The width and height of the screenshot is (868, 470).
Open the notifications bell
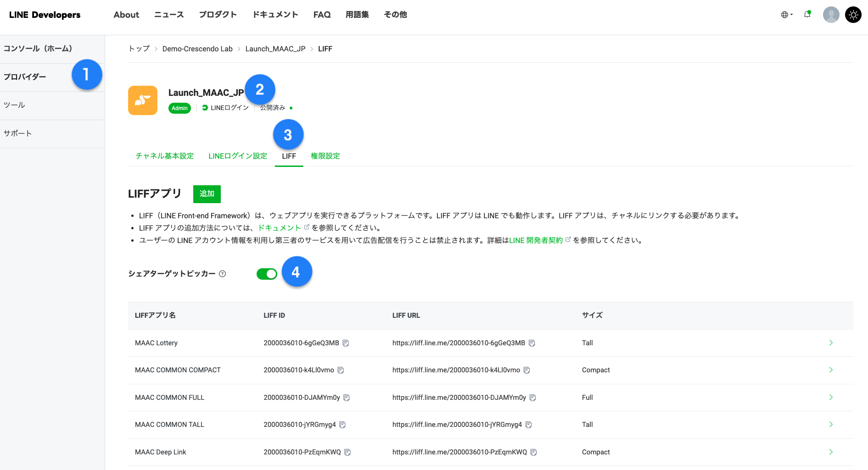[x=807, y=14]
